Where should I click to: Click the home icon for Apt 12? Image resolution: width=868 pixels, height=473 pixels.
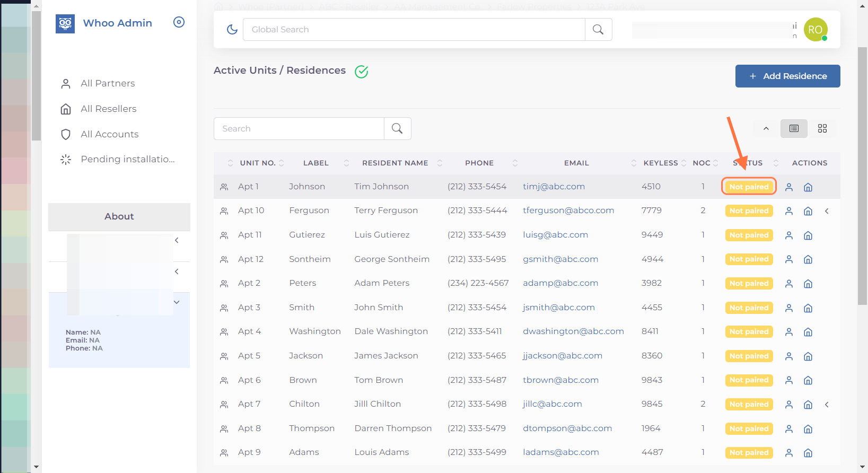tap(808, 260)
